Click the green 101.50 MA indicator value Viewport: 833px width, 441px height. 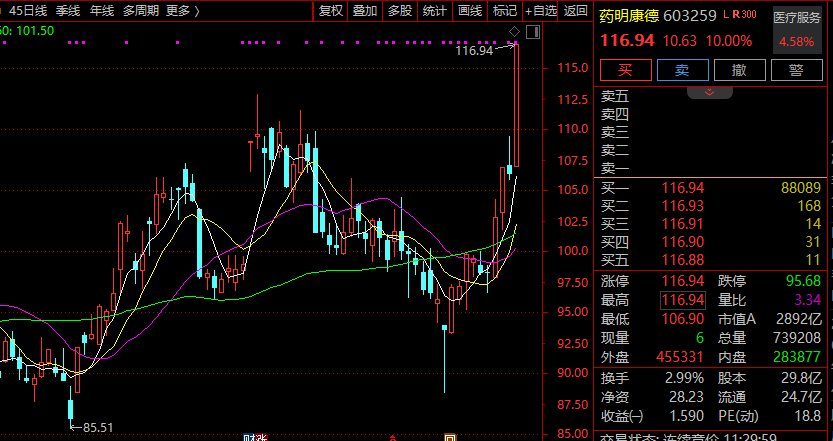35,31
